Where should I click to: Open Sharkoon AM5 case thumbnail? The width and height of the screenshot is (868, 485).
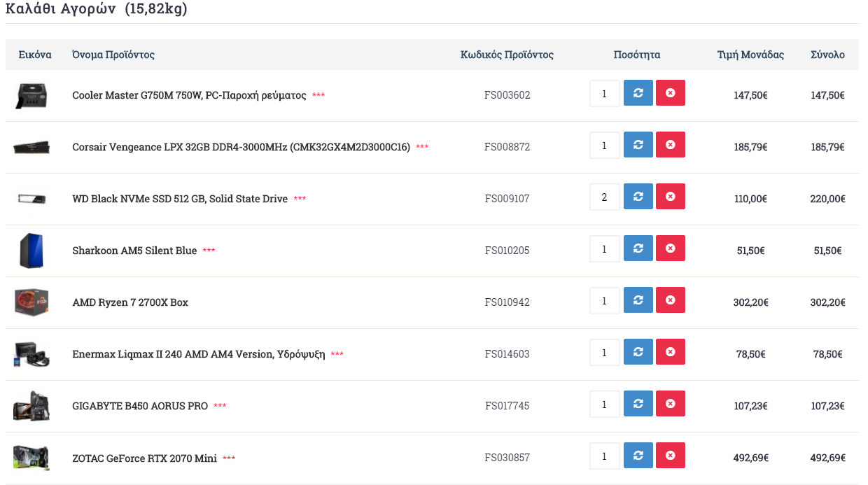31,251
